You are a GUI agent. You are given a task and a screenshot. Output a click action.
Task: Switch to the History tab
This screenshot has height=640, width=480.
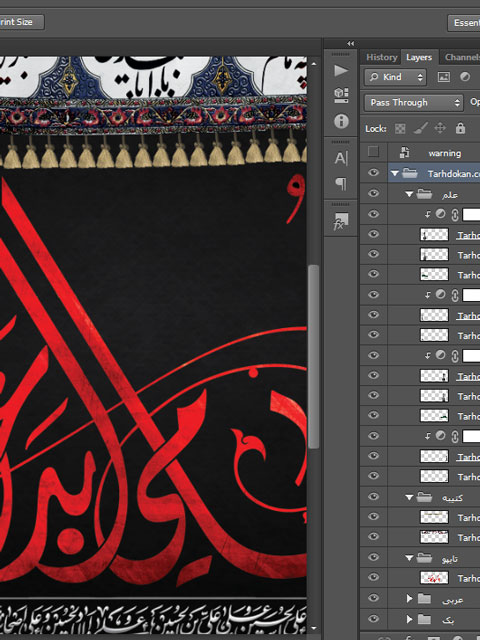tap(381, 57)
